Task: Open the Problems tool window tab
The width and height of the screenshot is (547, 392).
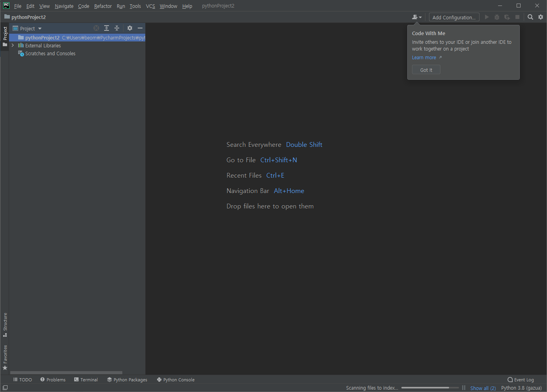Action: (x=53, y=379)
